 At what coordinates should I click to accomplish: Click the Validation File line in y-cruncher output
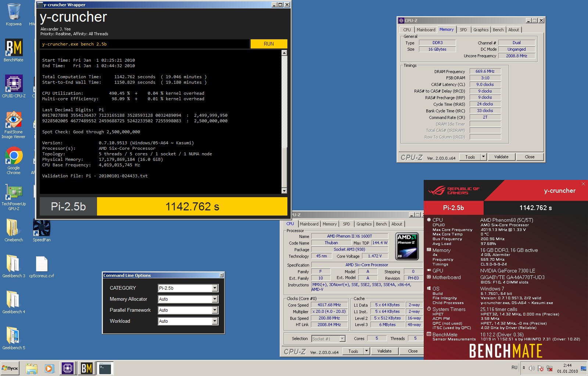(95, 176)
